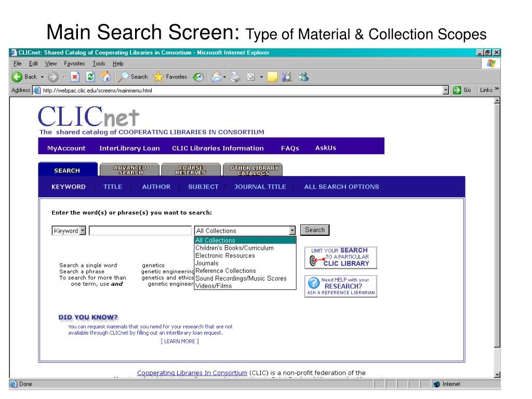The height and width of the screenshot is (399, 532).
Task: Open the File menu
Action: pyautogui.click(x=17, y=63)
